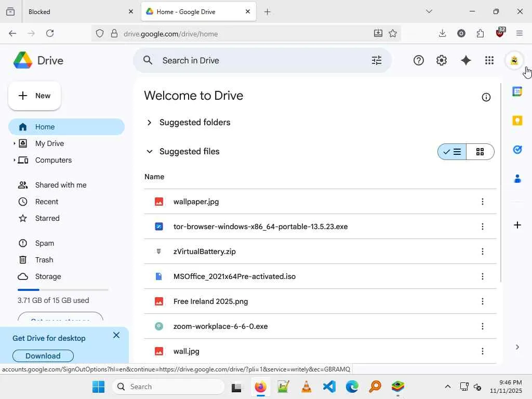Select Home in the sidebar
Viewport: 532px width, 399px height.
[x=66, y=127]
